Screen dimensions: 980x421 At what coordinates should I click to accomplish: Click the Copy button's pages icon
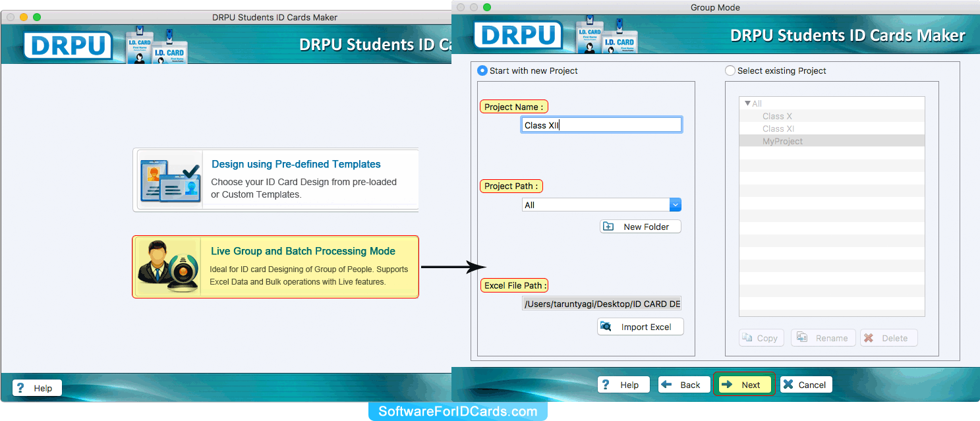pyautogui.click(x=747, y=338)
